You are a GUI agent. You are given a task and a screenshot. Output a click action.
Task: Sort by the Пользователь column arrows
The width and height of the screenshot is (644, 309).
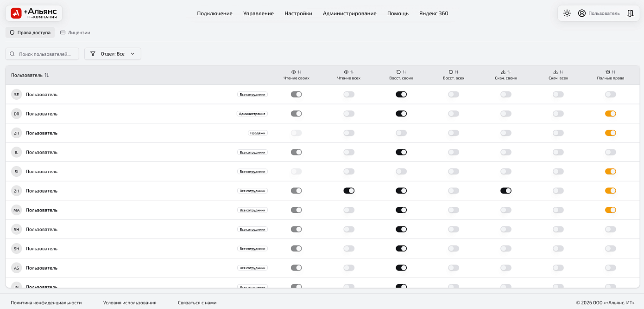click(x=47, y=75)
